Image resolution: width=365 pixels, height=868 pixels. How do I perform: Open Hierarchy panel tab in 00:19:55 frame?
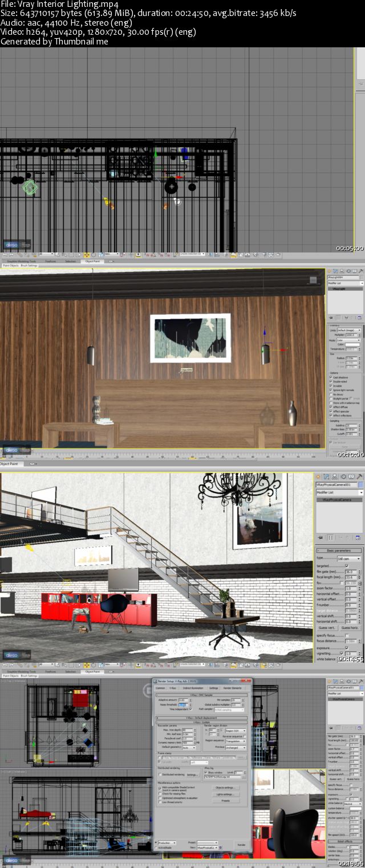pos(342,682)
